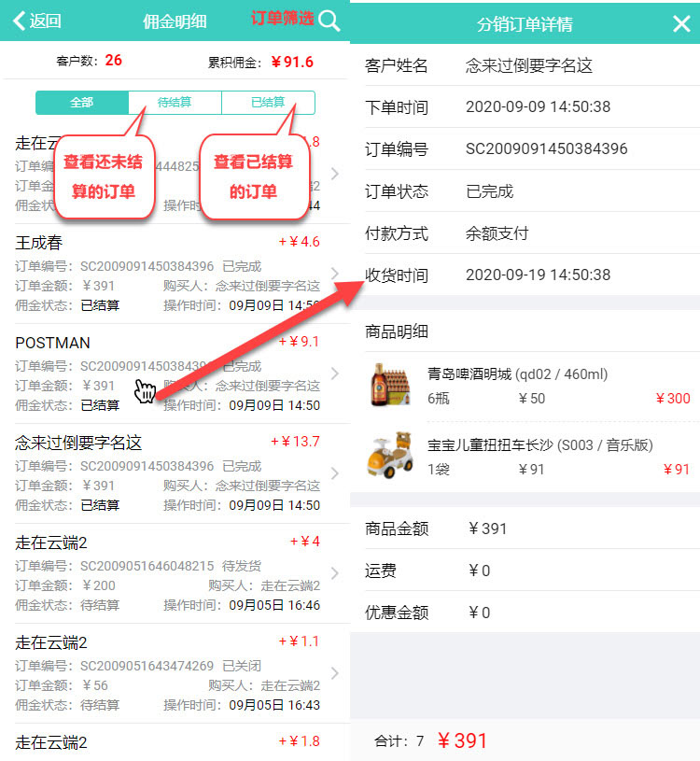Click order number SC2009091450384396 in details

[546, 149]
